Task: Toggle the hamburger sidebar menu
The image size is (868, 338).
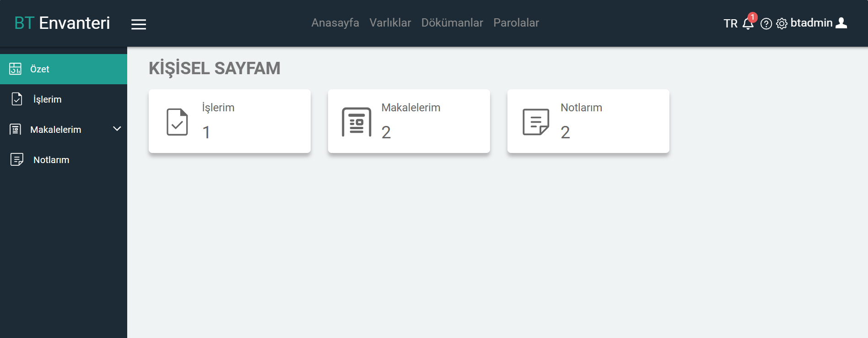Action: pos(139,24)
